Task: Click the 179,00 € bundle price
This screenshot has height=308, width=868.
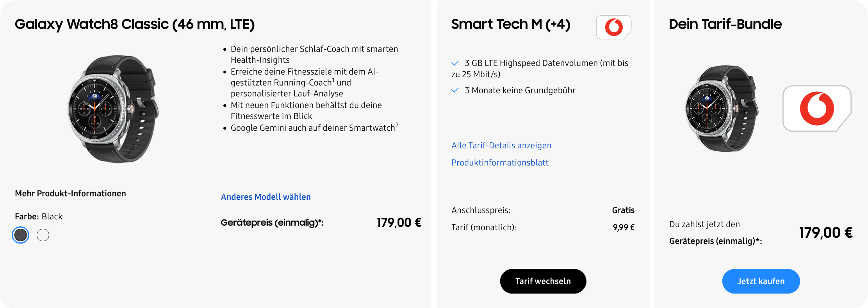Action: point(826,233)
